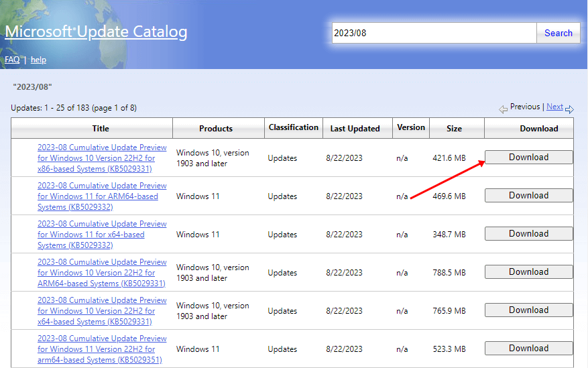Sort by Version column header
Image resolution: width=588 pixels, height=368 pixels.
point(411,127)
